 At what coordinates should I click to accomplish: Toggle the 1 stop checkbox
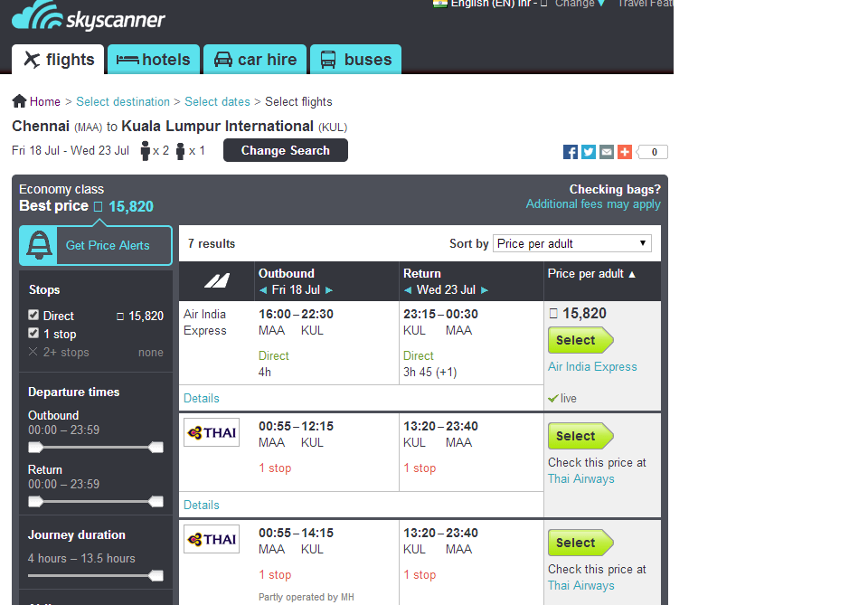pos(33,333)
